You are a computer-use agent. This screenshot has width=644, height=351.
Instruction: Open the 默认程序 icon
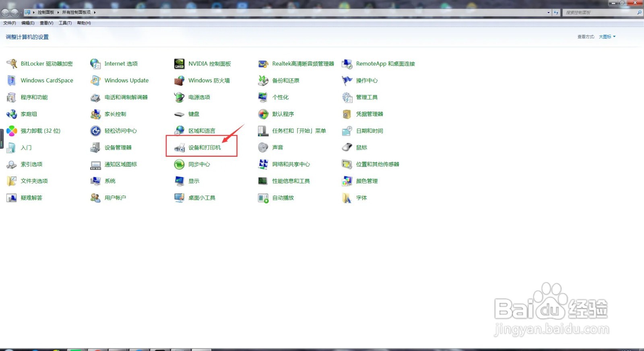tap(263, 114)
